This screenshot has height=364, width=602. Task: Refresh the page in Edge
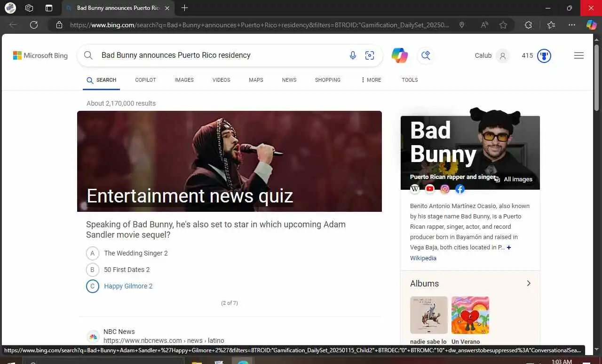[x=34, y=25]
